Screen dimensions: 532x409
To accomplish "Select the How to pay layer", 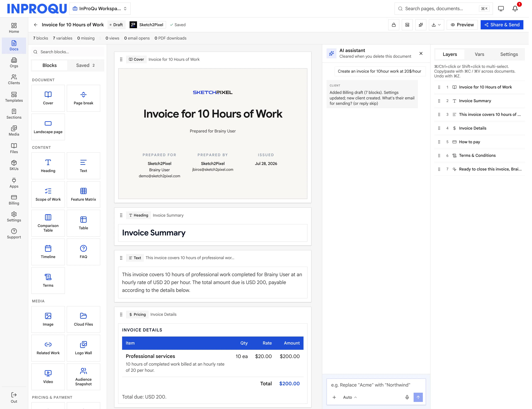I will click(x=479, y=142).
